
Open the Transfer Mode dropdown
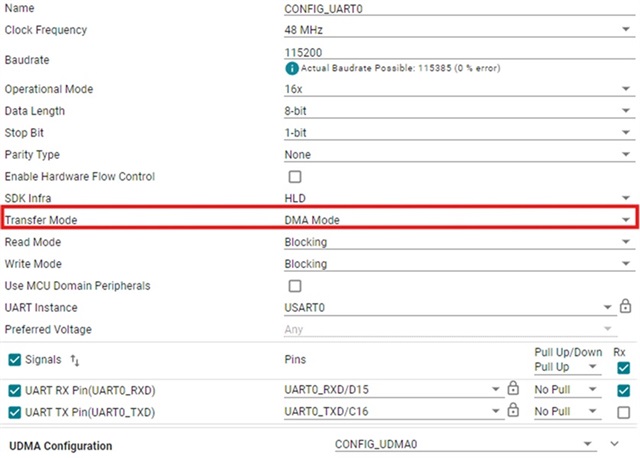(x=459, y=220)
